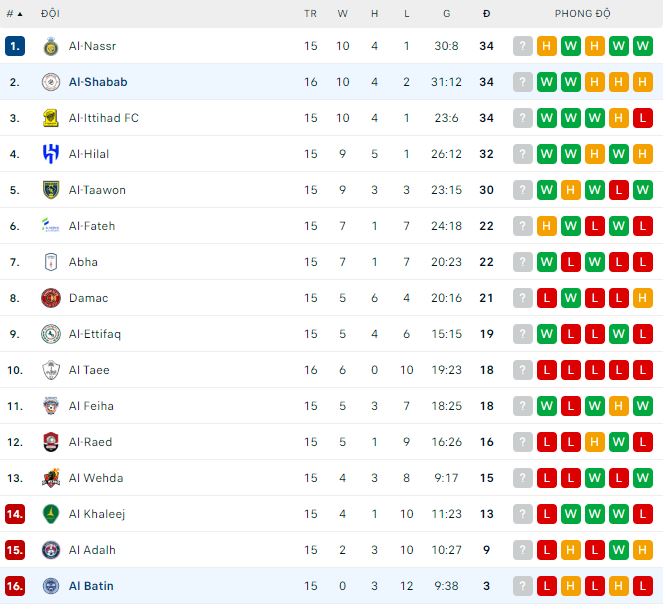Open the Abha team page link
Screen dimensions: 667x610
tap(83, 262)
